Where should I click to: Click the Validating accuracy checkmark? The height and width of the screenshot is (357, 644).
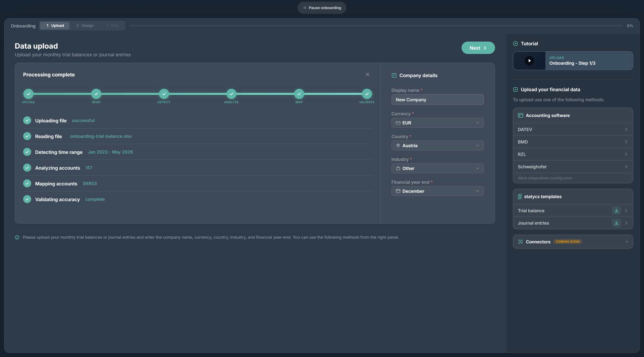27,199
